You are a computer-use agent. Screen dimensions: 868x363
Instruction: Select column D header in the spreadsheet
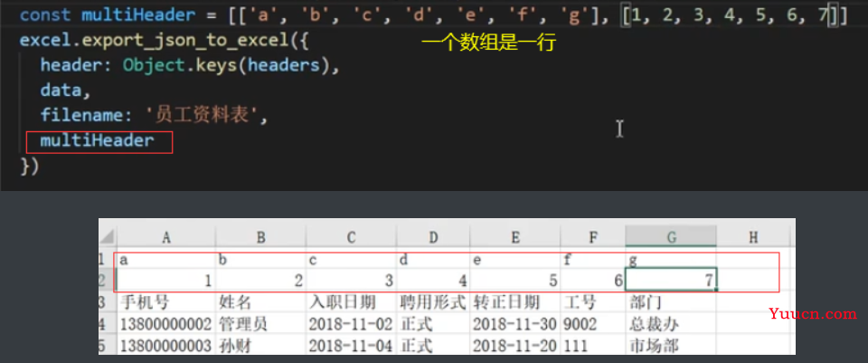pyautogui.click(x=433, y=238)
